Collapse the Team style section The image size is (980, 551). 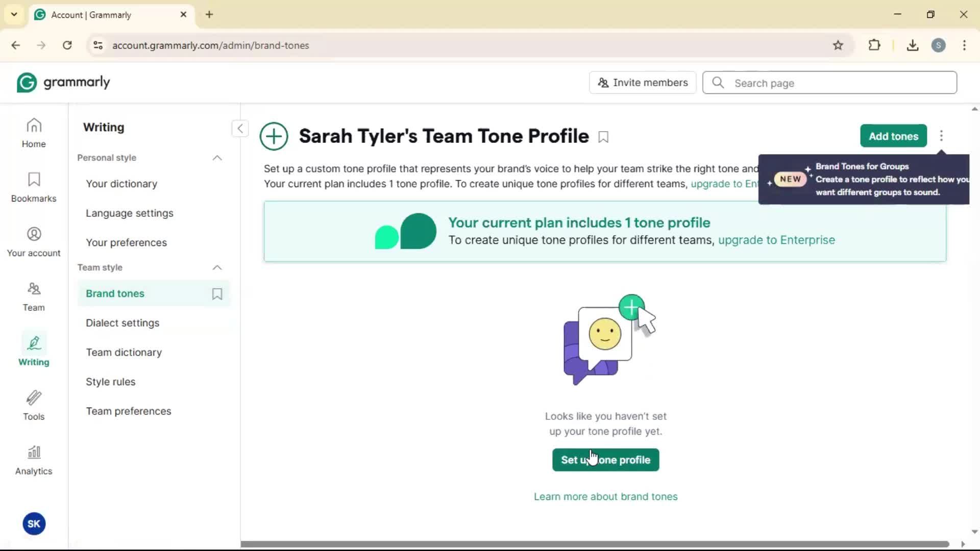pyautogui.click(x=217, y=268)
